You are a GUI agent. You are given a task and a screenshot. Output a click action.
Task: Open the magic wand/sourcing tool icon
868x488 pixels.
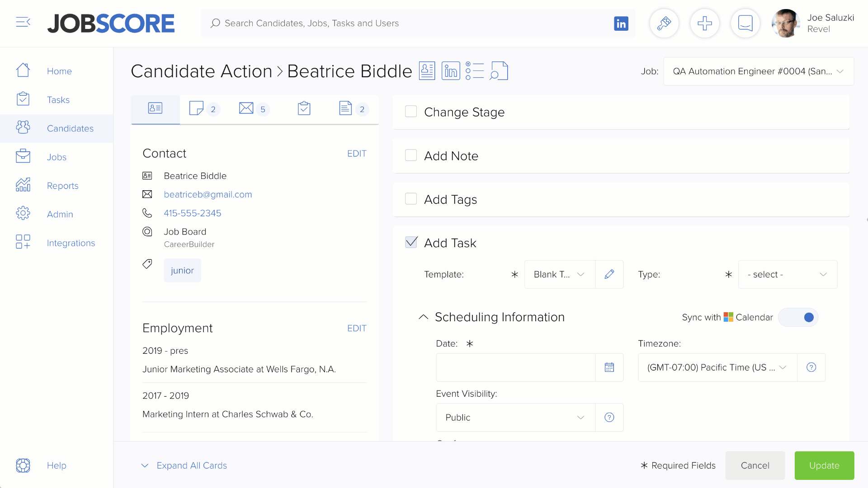coord(664,23)
